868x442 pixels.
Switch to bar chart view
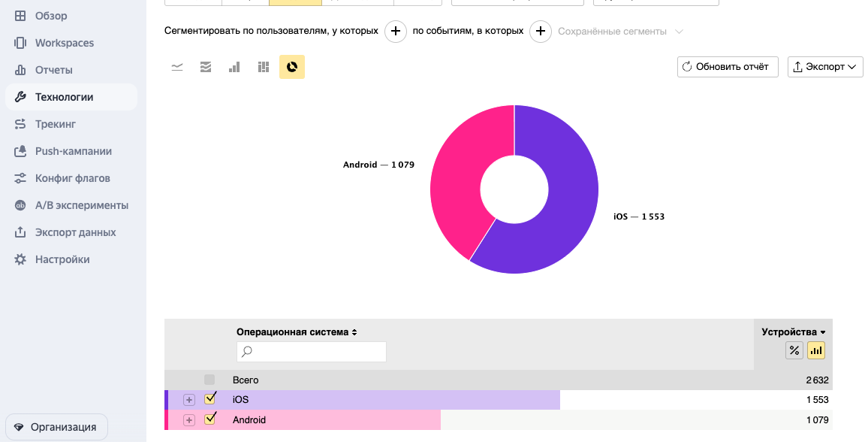pos(235,67)
